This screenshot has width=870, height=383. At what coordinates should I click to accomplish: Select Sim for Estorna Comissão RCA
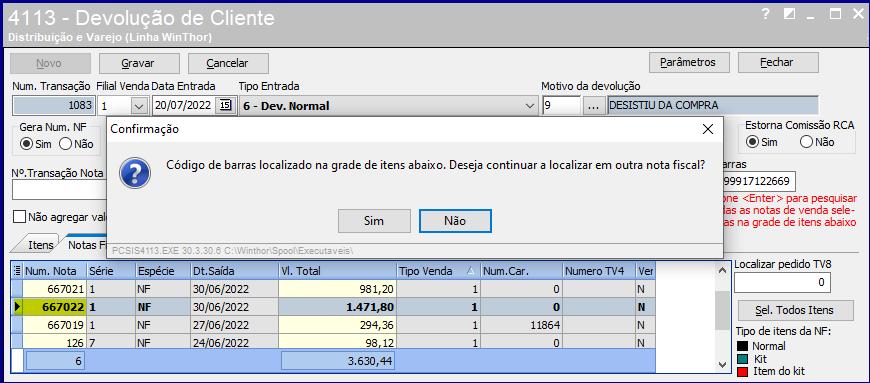click(x=752, y=142)
